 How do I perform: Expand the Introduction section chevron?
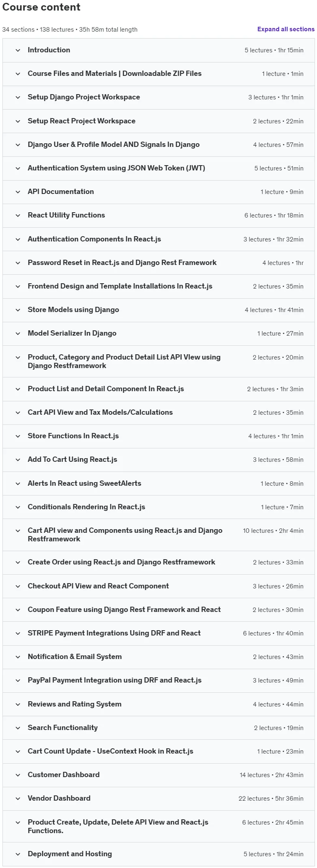pyautogui.click(x=18, y=50)
